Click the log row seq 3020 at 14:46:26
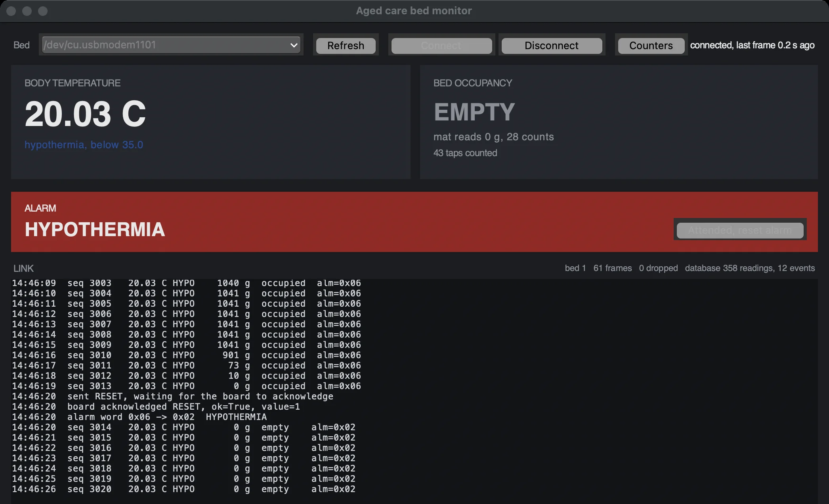 coord(183,489)
